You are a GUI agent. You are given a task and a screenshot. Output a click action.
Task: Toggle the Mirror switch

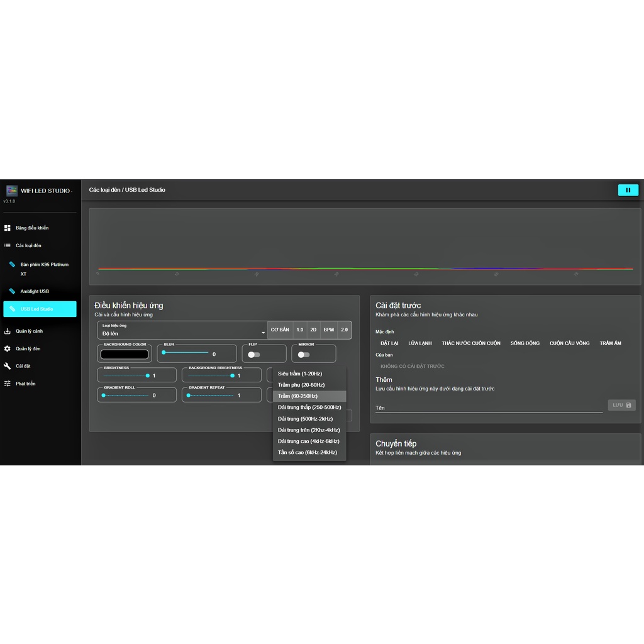pyautogui.click(x=304, y=355)
